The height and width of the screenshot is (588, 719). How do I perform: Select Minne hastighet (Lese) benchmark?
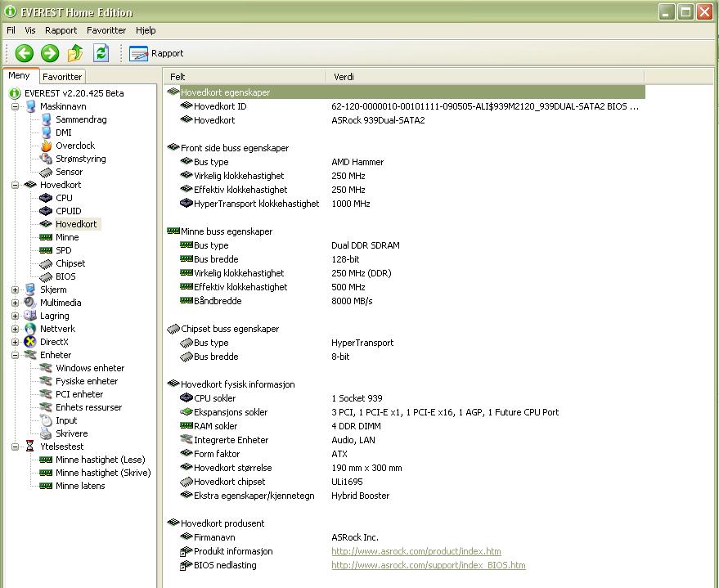point(101,460)
